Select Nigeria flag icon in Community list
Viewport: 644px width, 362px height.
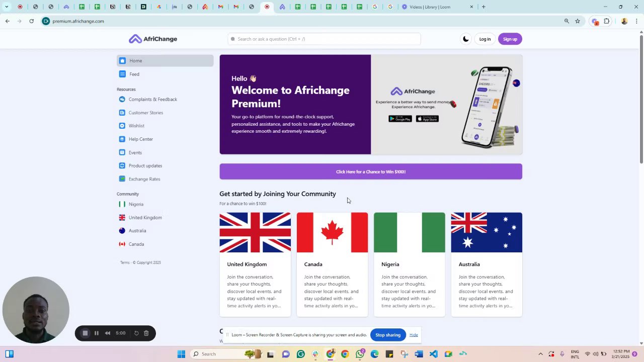122,204
